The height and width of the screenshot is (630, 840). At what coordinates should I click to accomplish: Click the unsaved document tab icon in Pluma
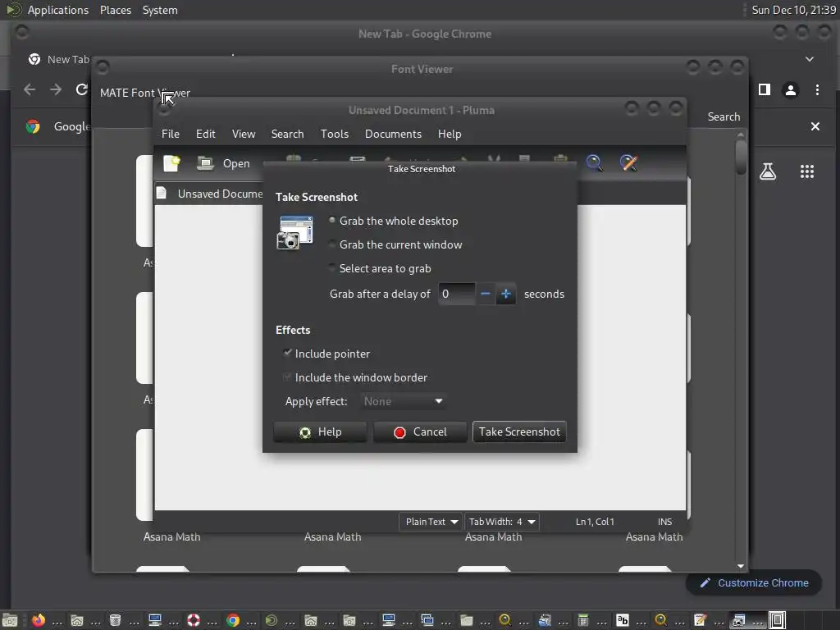[x=162, y=193]
